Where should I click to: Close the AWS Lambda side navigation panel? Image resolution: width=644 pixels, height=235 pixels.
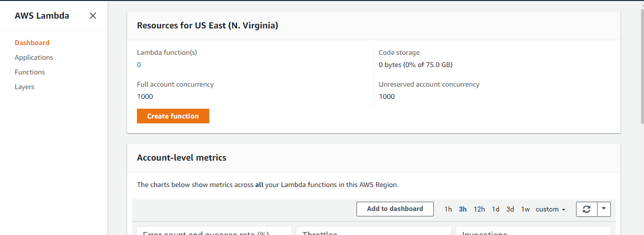93,16
